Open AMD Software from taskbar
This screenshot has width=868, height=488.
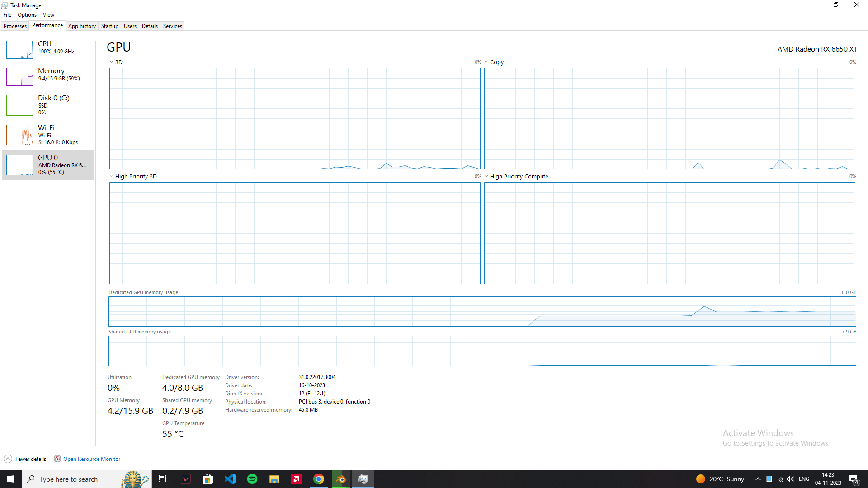pos(297,479)
